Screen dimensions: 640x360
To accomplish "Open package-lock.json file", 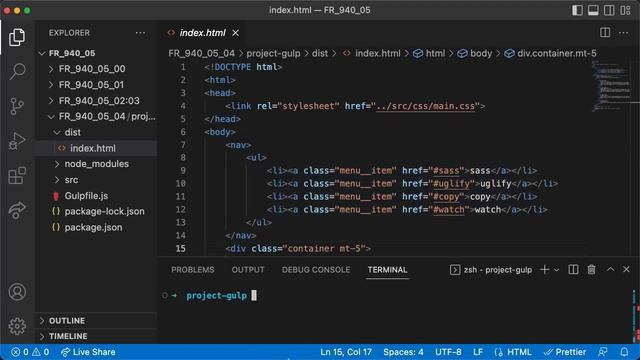I will tap(96, 211).
